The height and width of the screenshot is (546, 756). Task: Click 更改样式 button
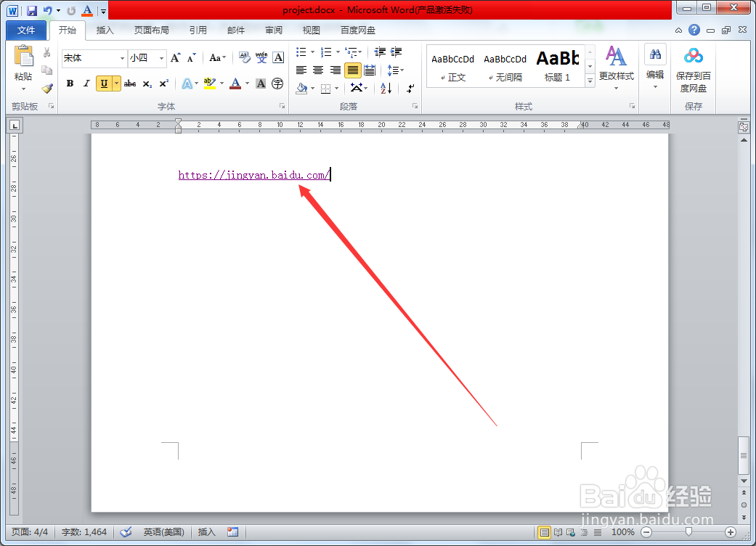[x=616, y=68]
